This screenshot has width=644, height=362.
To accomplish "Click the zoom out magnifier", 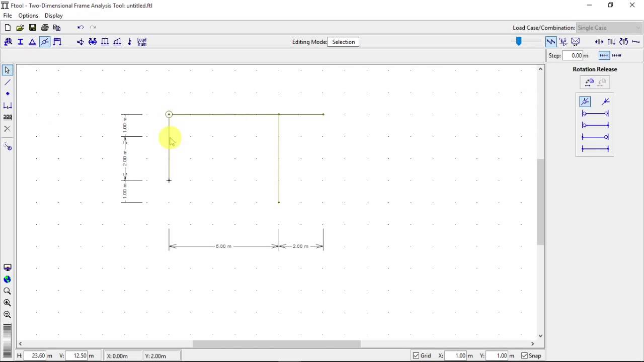I will [8, 315].
